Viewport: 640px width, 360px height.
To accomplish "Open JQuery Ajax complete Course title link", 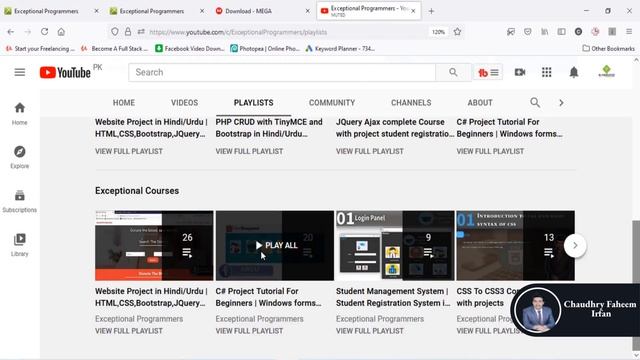I will (x=394, y=128).
